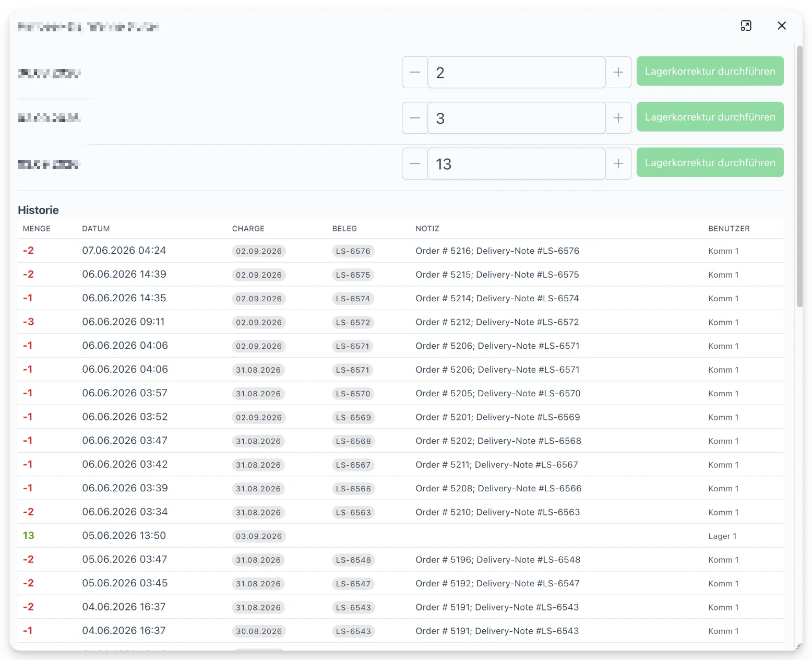This screenshot has height=660, width=812.
Task: Decrease quantity in row showing 2
Action: [x=415, y=72]
